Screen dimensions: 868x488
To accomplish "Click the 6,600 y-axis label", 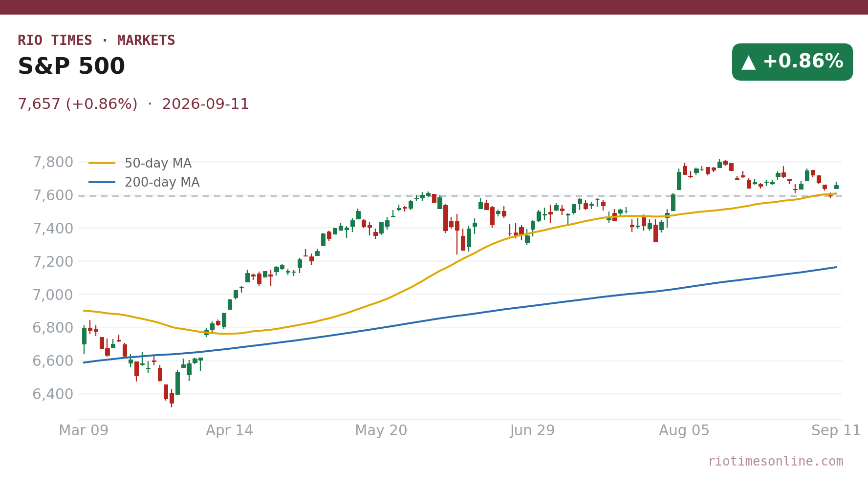I will click(x=53, y=361).
